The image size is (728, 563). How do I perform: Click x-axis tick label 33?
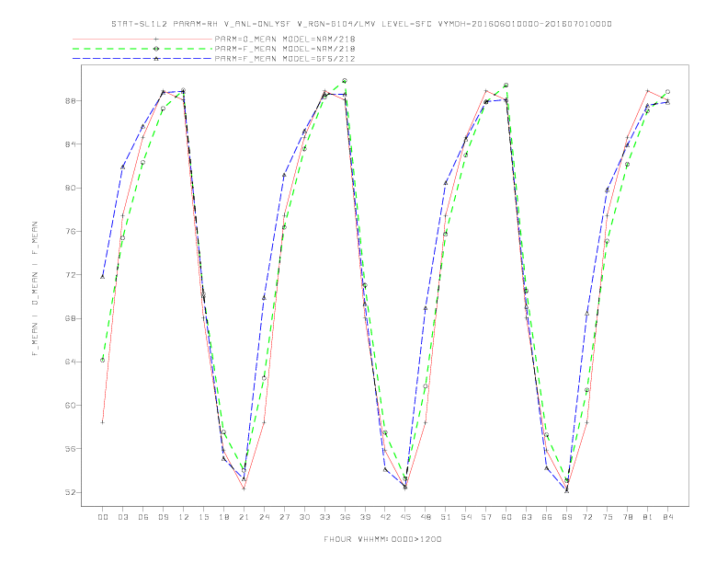point(324,517)
